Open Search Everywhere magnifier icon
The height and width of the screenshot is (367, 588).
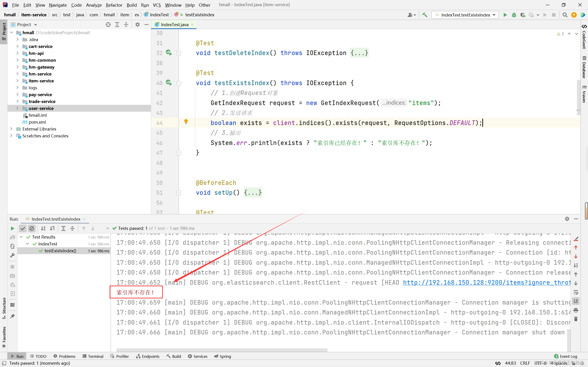click(565, 15)
